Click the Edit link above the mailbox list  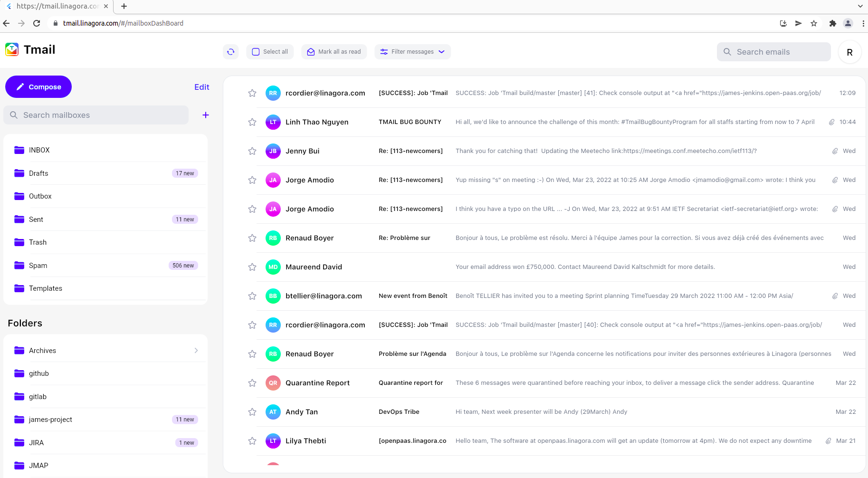(x=201, y=87)
